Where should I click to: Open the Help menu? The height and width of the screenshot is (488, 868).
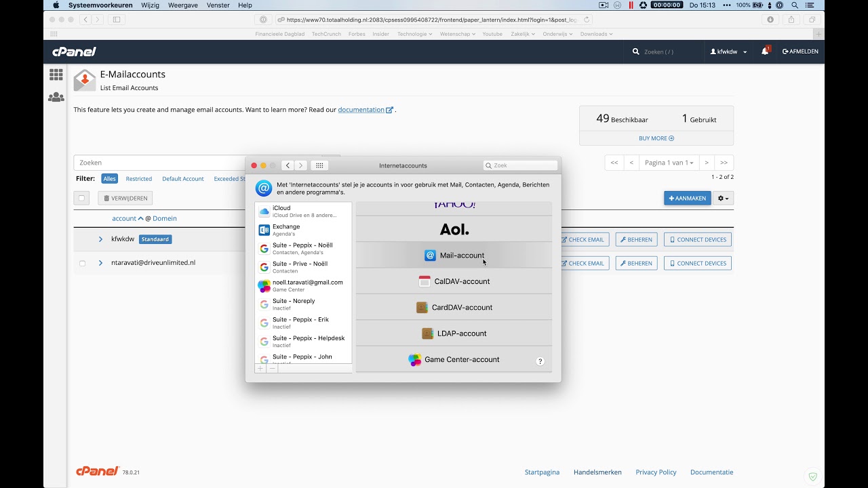pyautogui.click(x=245, y=5)
